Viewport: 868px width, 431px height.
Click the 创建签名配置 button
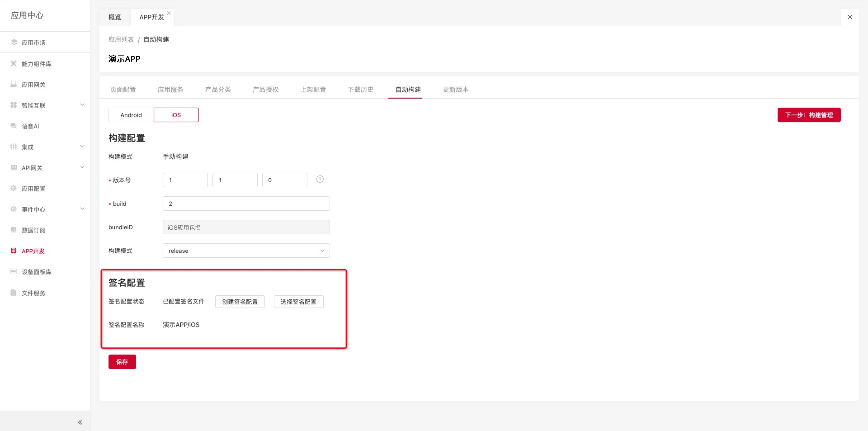click(240, 302)
